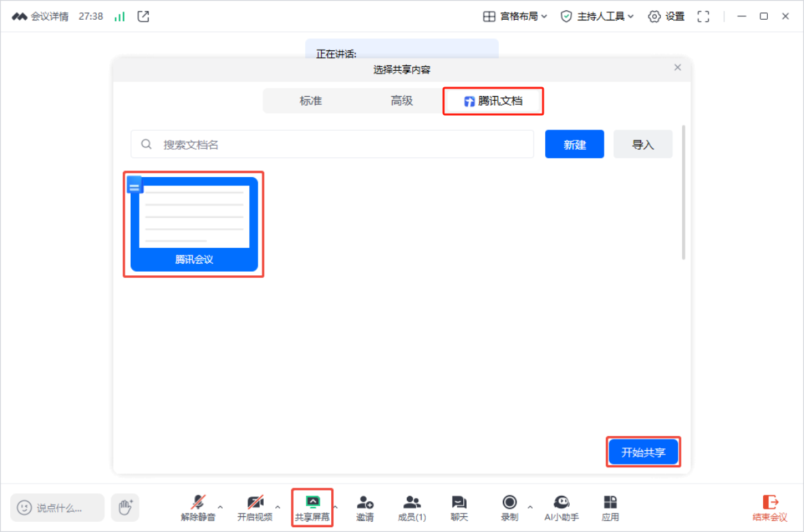The image size is (804, 532).
Task: Click the 新建 button
Action: click(x=574, y=144)
